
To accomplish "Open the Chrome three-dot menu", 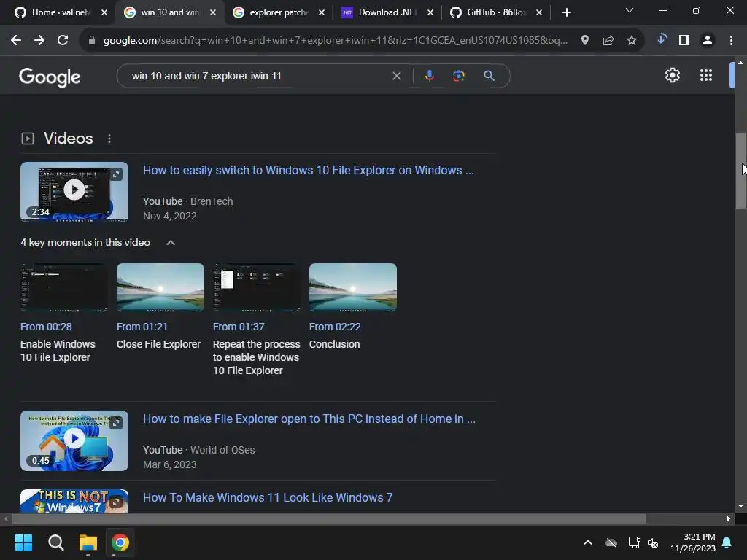I will click(731, 41).
